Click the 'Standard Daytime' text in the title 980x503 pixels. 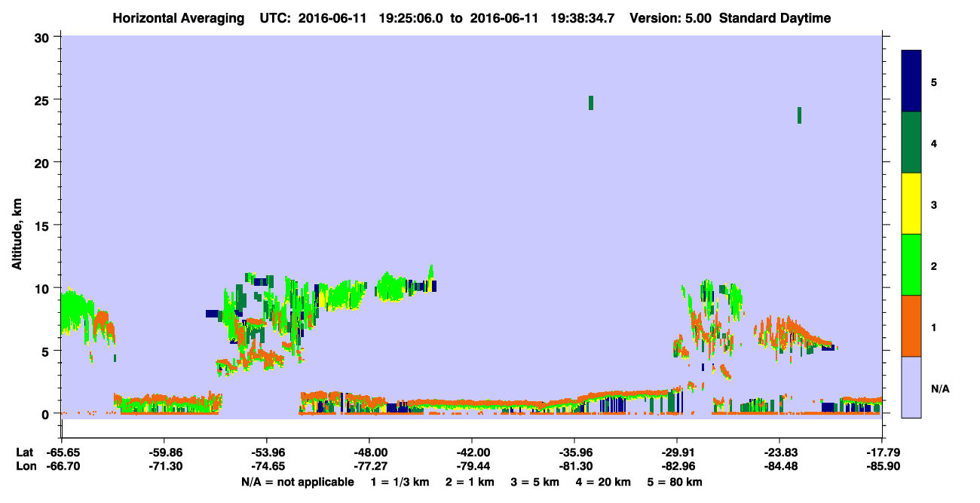(x=775, y=18)
